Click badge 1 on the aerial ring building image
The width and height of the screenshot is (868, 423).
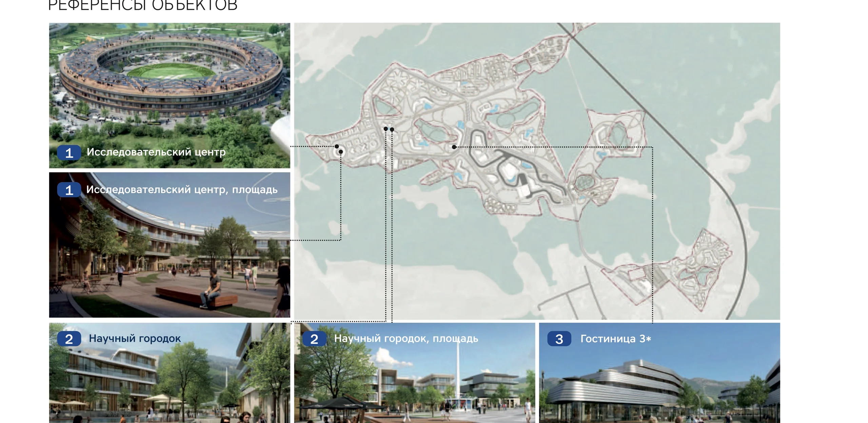coord(69,153)
